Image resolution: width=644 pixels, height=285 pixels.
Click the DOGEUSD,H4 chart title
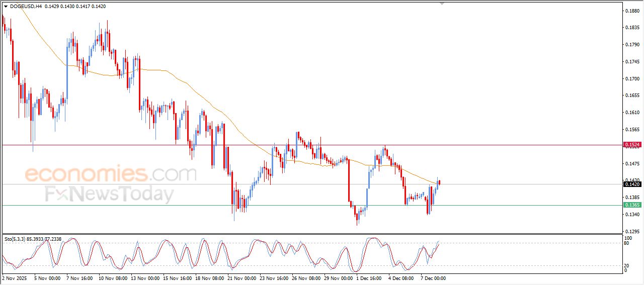[x=26, y=7]
